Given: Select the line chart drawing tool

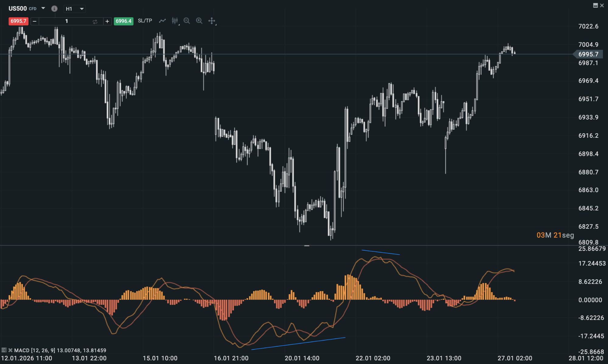Looking at the screenshot, I should pyautogui.click(x=162, y=21).
